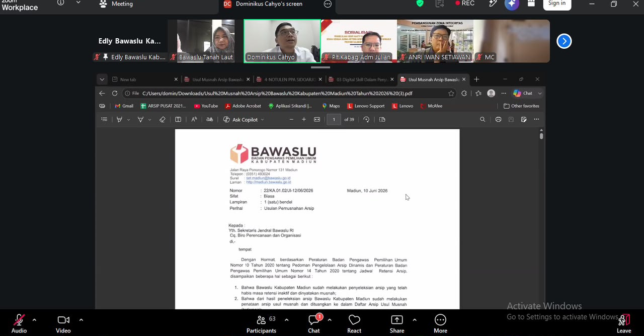Image resolution: width=644 pixels, height=336 pixels.
Task: Select the PDF highlight tool
Action: [119, 120]
